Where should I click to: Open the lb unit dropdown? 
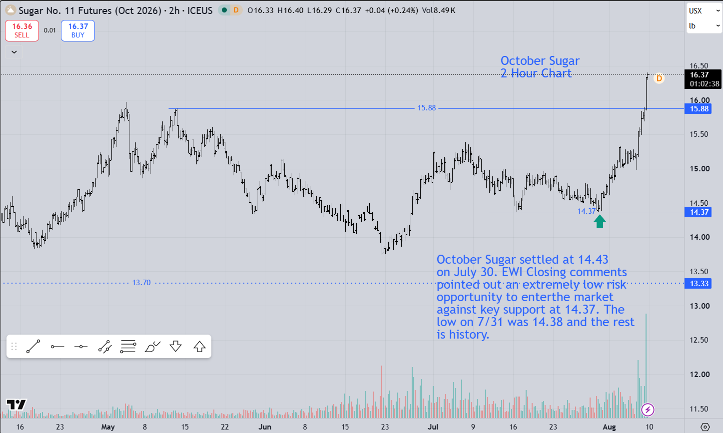click(704, 26)
